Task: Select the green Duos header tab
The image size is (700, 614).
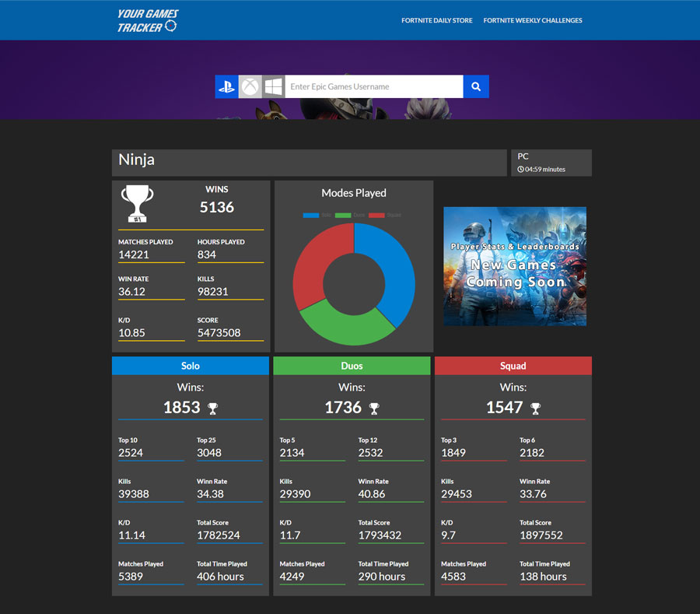Action: pos(352,366)
